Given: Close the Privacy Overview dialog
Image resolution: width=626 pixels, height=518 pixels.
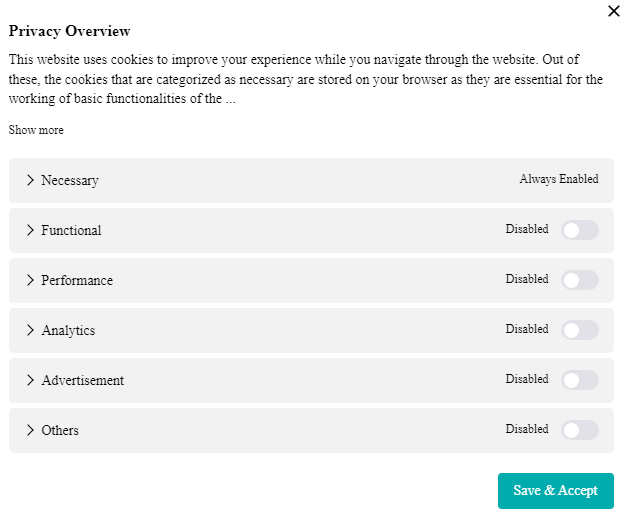Looking at the screenshot, I should [613, 11].
